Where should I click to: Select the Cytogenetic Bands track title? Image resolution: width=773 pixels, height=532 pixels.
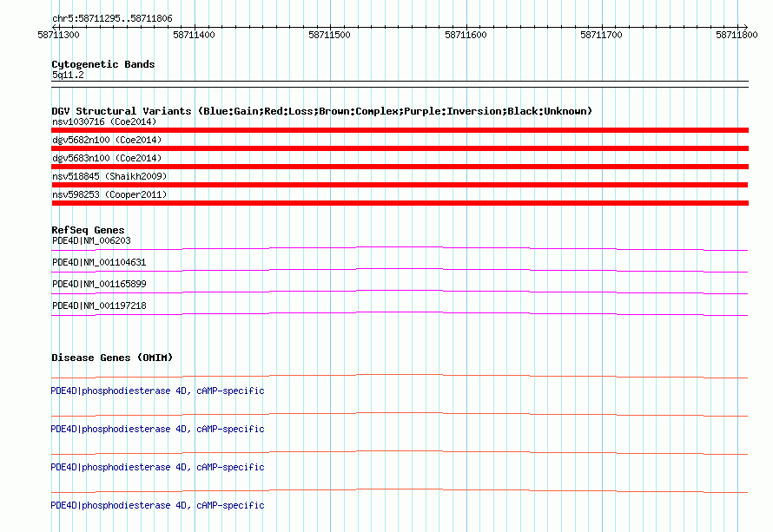(103, 64)
